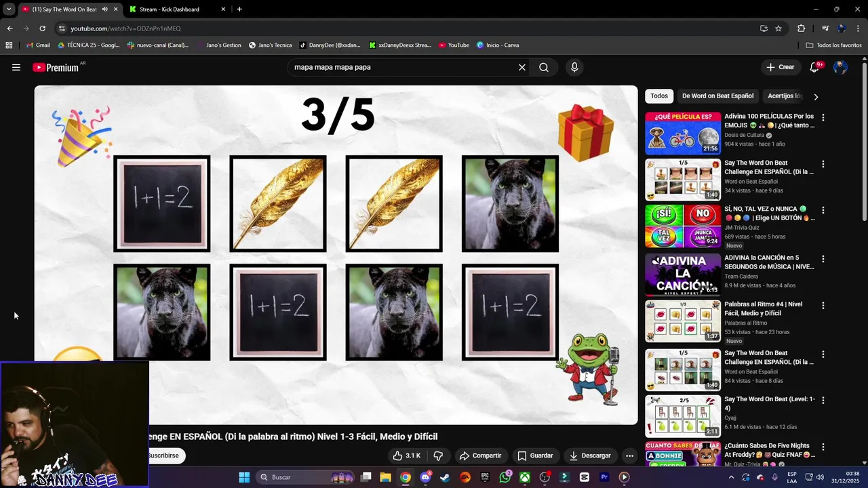
Task: Open Adobe Premiere Pro from taskbar
Action: 604,477
